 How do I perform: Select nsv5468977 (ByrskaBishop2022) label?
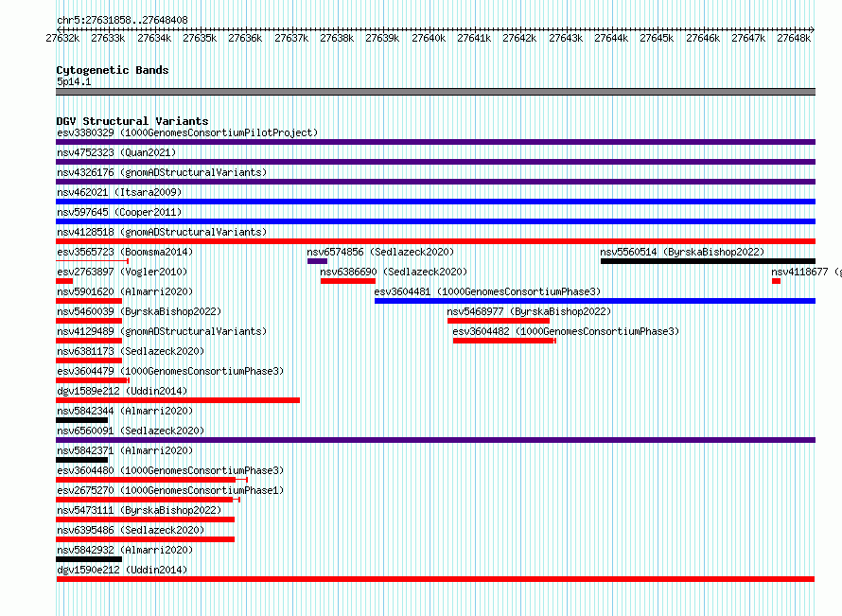[529, 311]
